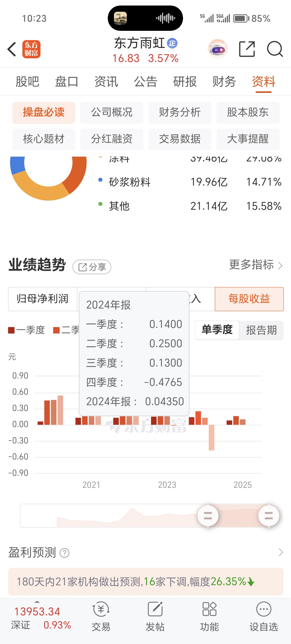Open the AI robot assistant icon

pos(218,49)
